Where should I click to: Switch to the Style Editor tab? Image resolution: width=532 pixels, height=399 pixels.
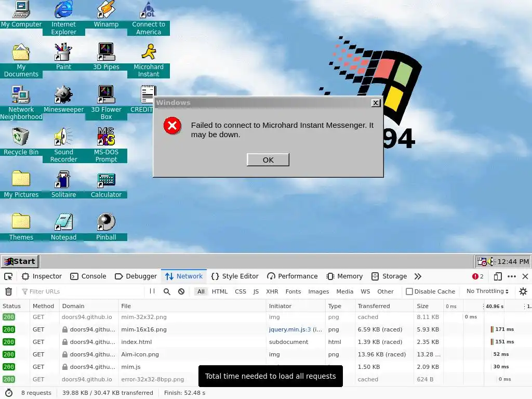point(235,276)
